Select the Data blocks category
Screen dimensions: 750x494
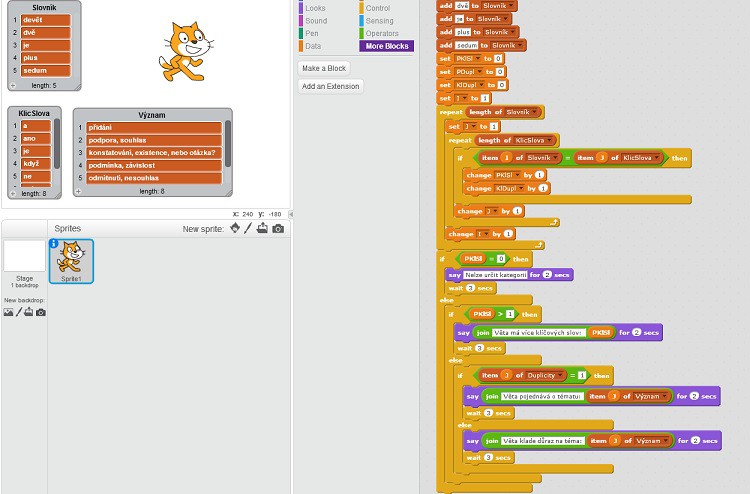point(314,46)
